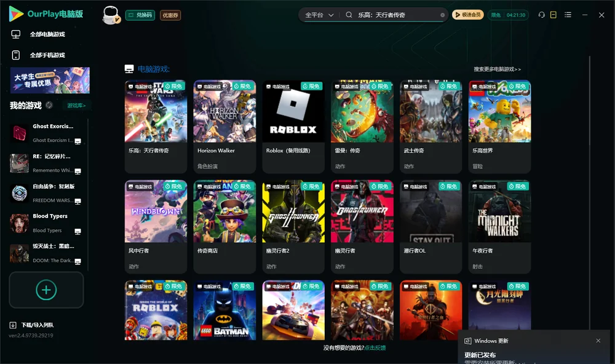Viewport: 615px width, 364px height.
Task: Click the Windows 更新 notification icon
Action: (467, 341)
